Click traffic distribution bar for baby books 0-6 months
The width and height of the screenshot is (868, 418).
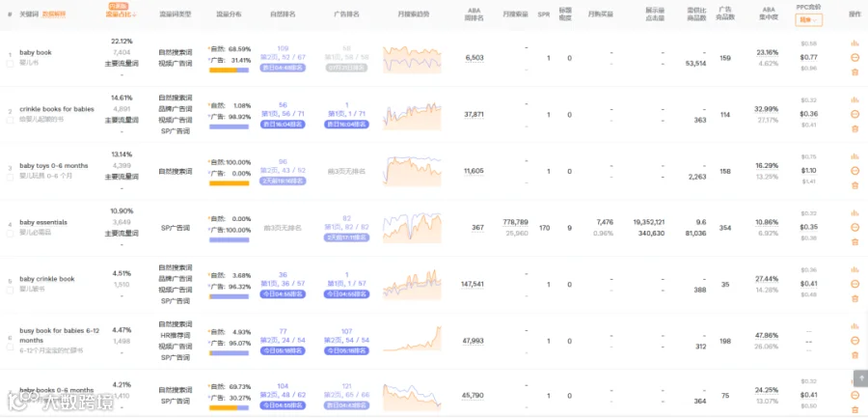[229, 408]
